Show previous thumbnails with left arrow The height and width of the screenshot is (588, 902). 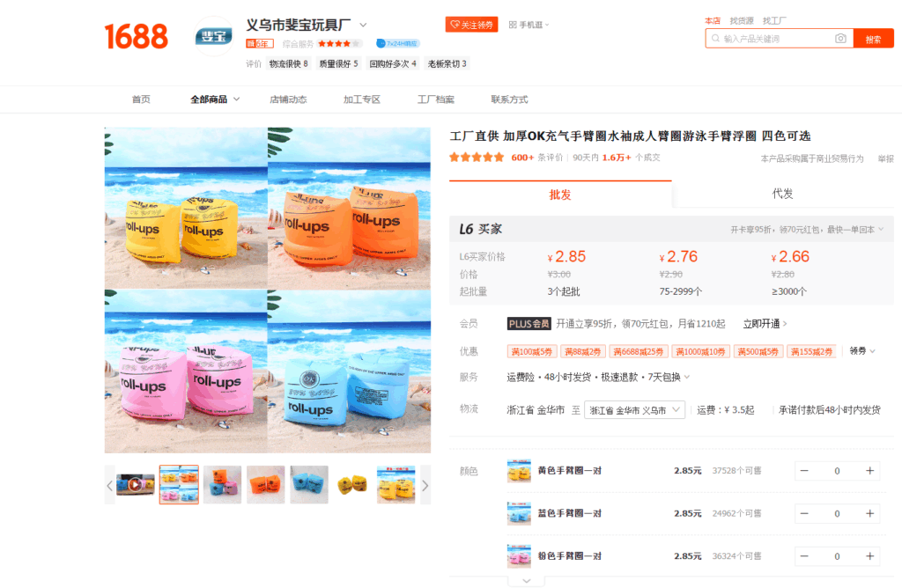point(109,486)
